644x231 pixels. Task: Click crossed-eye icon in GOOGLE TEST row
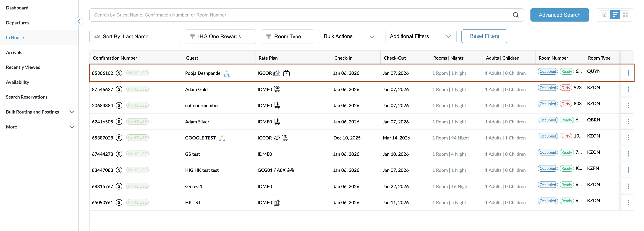277,138
